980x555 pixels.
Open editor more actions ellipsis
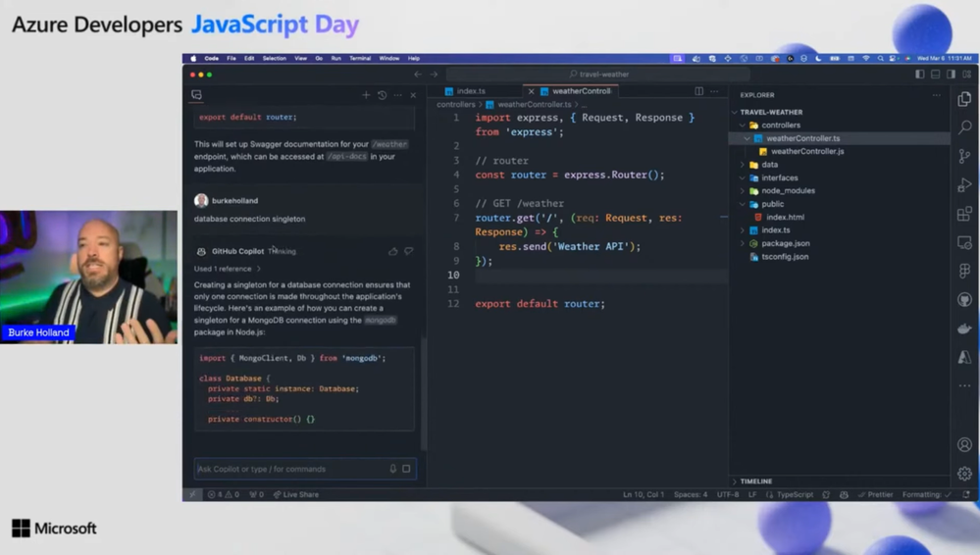click(x=714, y=91)
